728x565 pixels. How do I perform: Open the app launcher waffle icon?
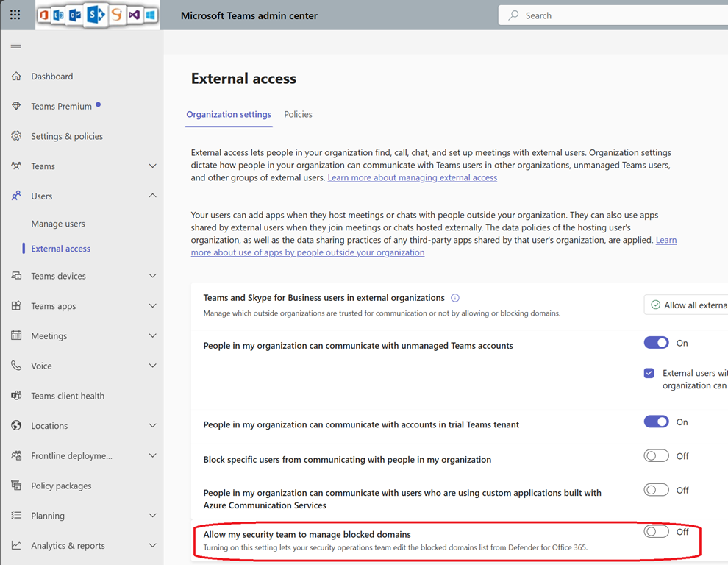tap(15, 15)
